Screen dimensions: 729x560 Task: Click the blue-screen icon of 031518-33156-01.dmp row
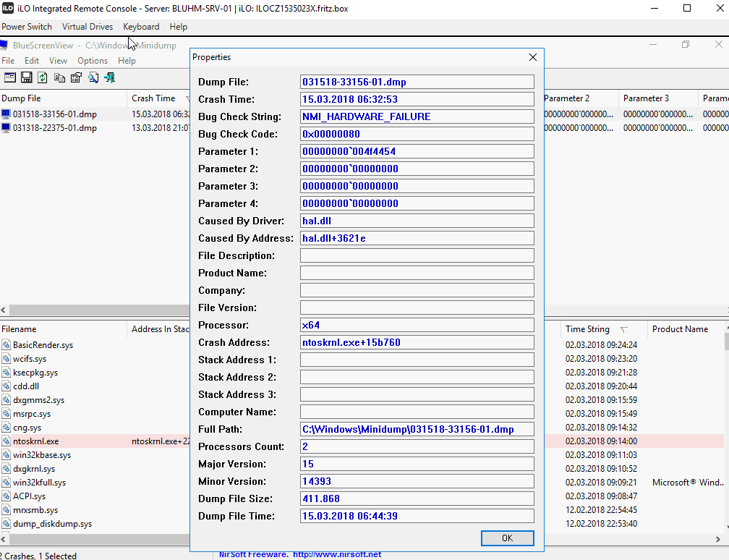point(6,114)
